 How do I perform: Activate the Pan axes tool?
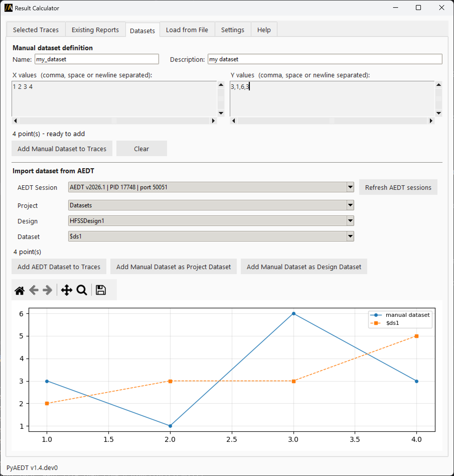click(x=66, y=290)
